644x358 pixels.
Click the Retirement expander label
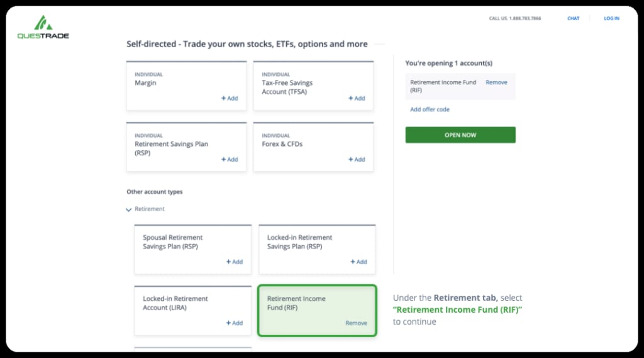click(150, 209)
